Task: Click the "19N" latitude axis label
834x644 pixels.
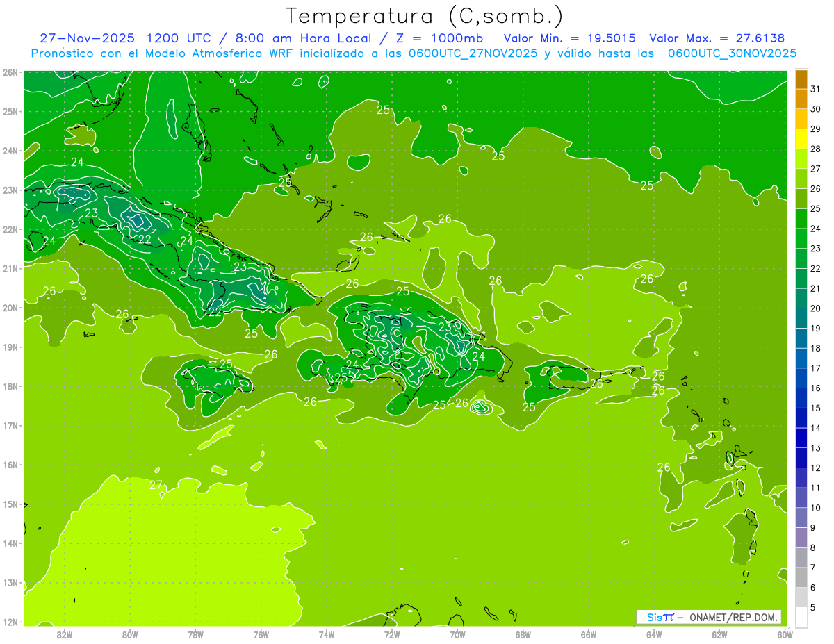Action: pos(10,347)
